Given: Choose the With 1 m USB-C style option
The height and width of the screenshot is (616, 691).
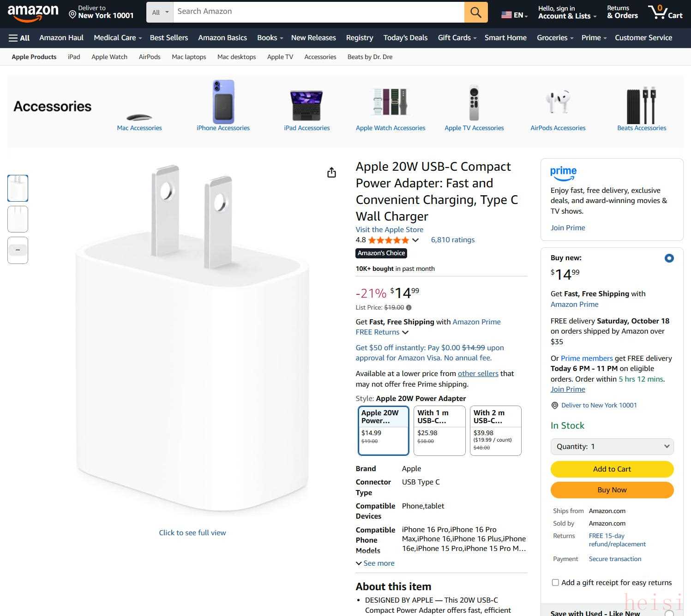Looking at the screenshot, I should pyautogui.click(x=439, y=431).
